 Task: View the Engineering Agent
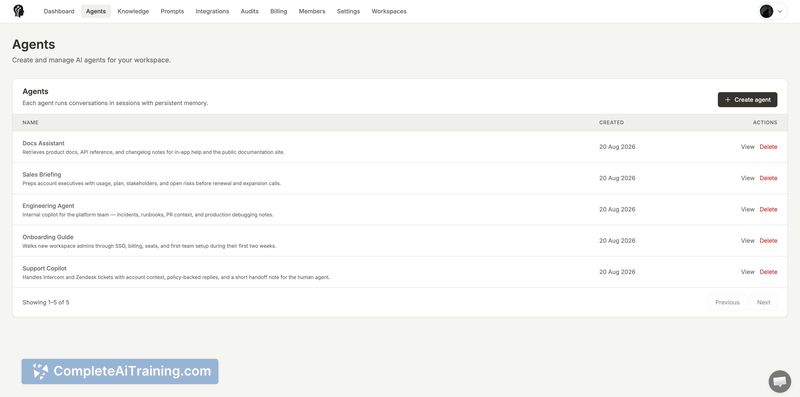point(747,209)
